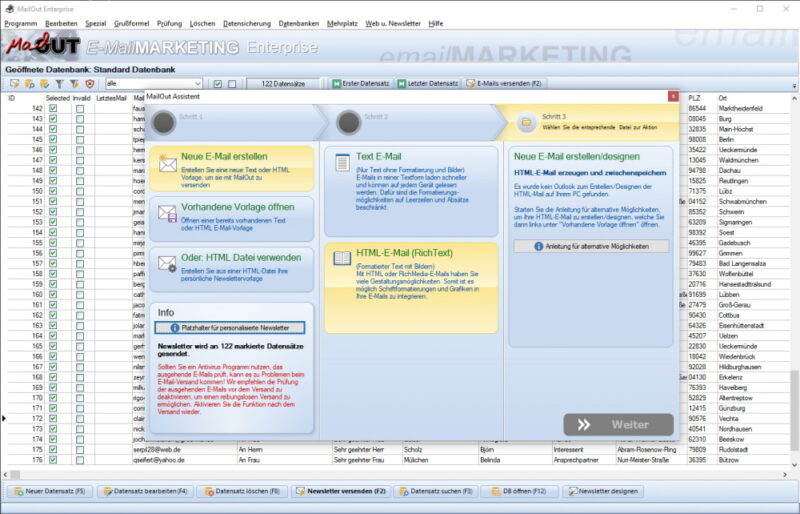Open Anleitung für alternative Möglichkeiten
Screen dimensions: 800x514
pyautogui.click(x=591, y=246)
